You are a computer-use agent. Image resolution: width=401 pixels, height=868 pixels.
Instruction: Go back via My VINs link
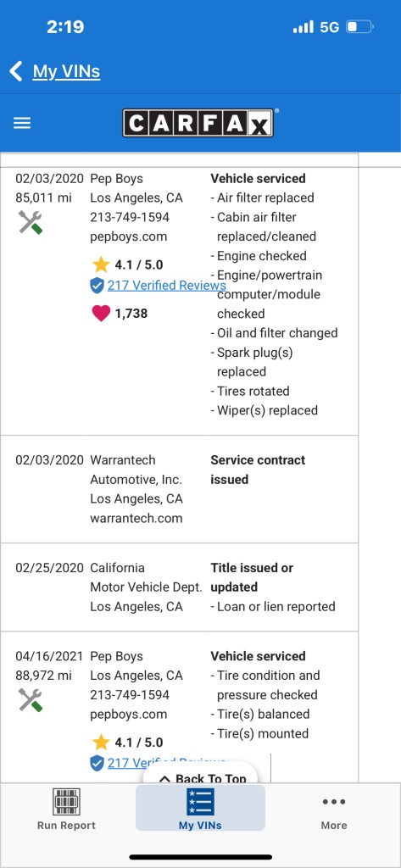pos(66,71)
